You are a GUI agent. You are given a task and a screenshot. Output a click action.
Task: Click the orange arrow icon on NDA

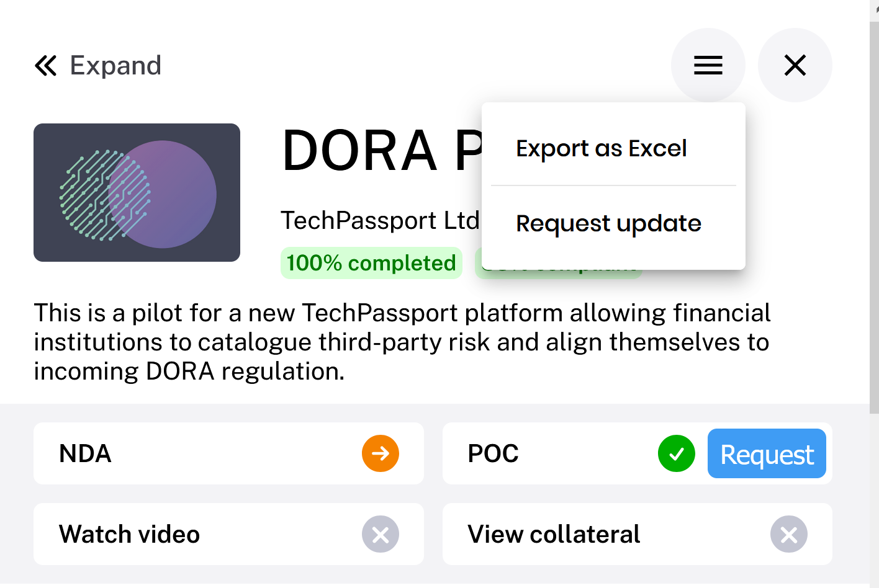click(380, 453)
